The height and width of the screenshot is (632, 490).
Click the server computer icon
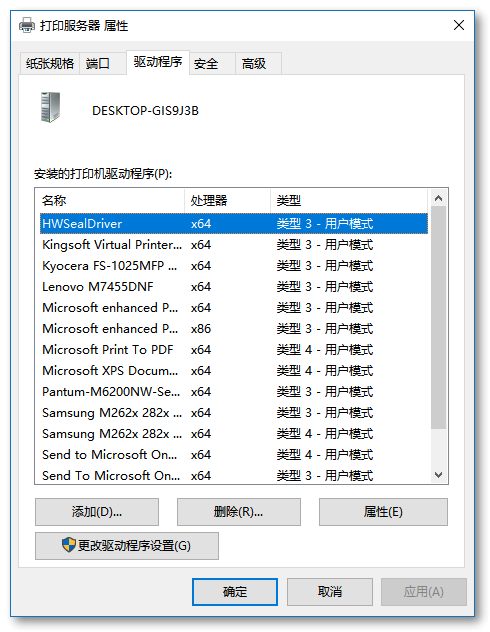[50, 107]
